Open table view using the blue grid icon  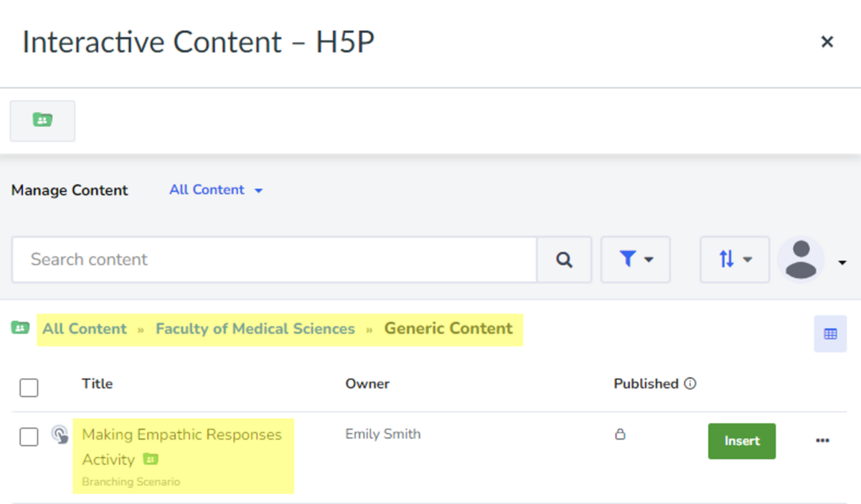click(x=830, y=333)
